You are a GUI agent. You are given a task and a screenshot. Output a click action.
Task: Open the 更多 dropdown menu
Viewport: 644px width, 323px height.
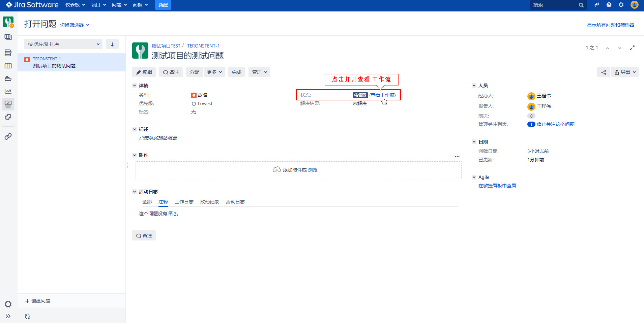pyautogui.click(x=214, y=72)
